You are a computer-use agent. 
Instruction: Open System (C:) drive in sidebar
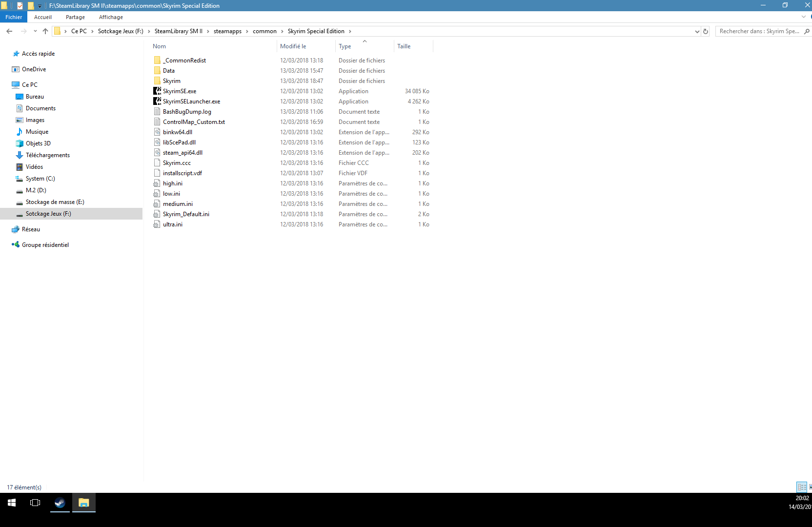point(40,179)
